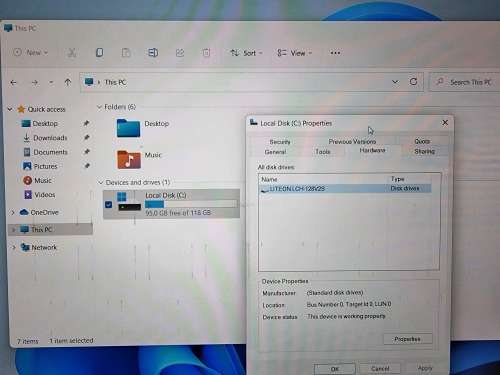Expand the OneDrive tree node

(x=13, y=212)
